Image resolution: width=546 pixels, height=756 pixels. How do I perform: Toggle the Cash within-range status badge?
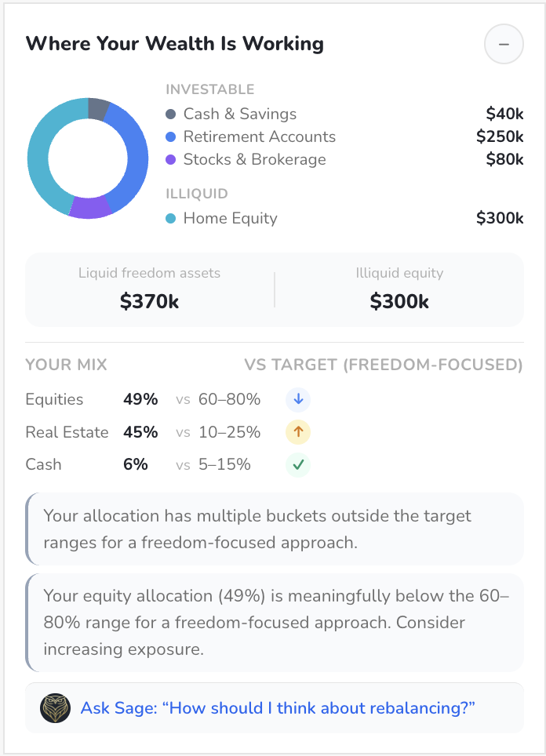(298, 464)
